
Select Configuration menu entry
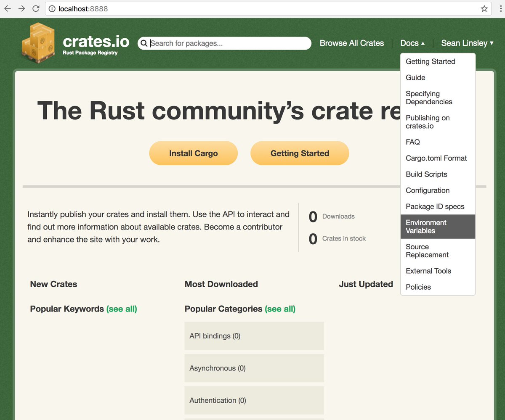click(438, 190)
